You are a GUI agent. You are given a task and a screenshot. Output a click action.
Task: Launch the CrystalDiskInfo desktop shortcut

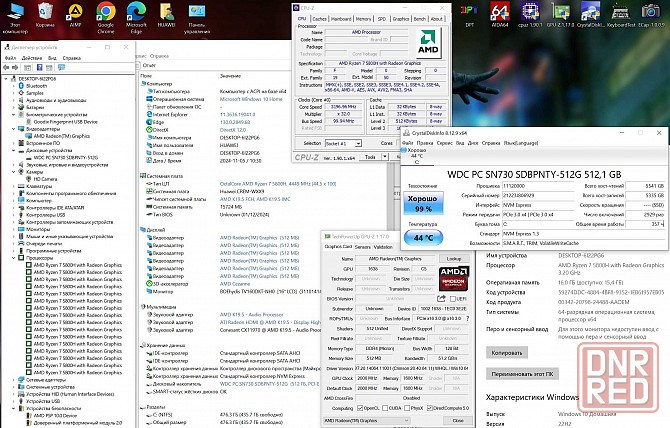(x=591, y=15)
